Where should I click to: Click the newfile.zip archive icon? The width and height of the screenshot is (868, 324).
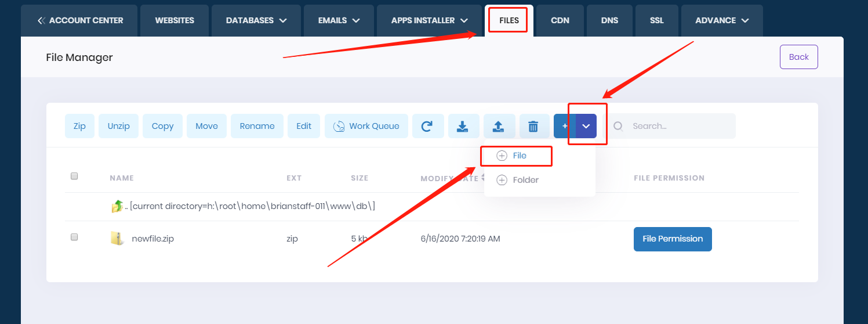coord(117,239)
